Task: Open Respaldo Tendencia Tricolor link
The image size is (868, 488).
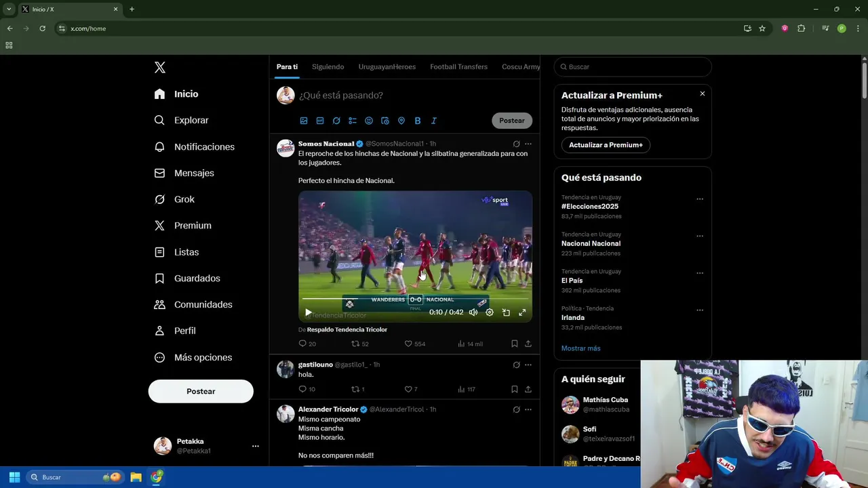Action: point(347,329)
